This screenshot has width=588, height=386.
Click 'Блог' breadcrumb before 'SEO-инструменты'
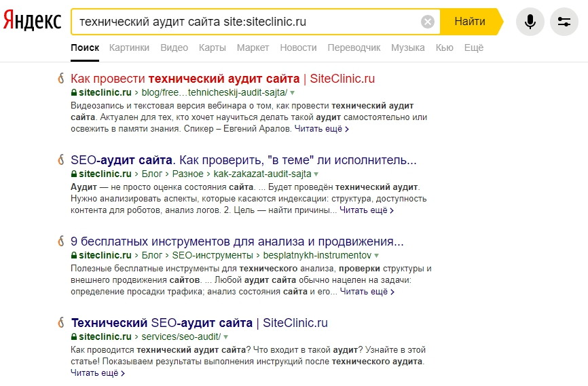coord(152,255)
